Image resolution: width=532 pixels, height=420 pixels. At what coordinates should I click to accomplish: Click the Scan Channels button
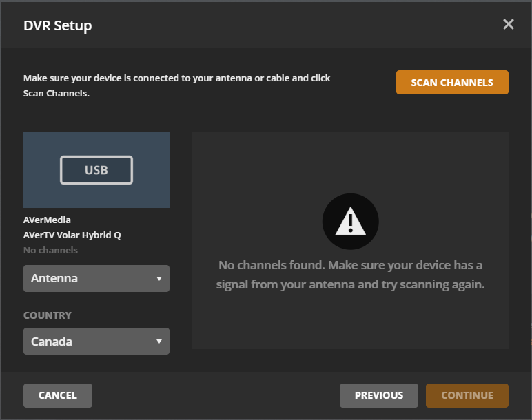(x=452, y=83)
